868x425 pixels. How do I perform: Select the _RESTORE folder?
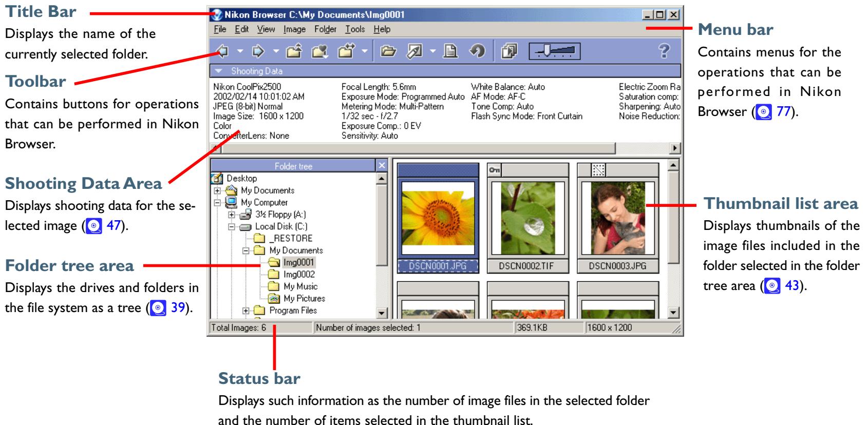pos(291,239)
